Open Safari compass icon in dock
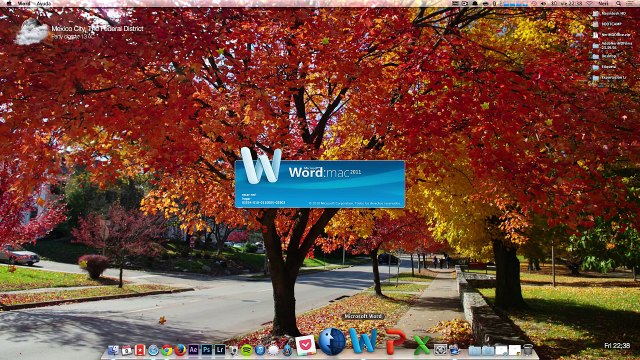 (153, 350)
